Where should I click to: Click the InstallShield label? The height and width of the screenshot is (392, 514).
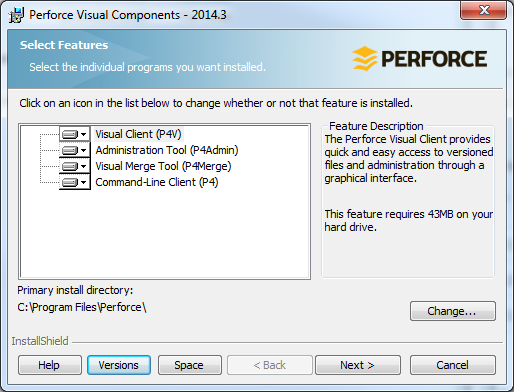(40, 341)
